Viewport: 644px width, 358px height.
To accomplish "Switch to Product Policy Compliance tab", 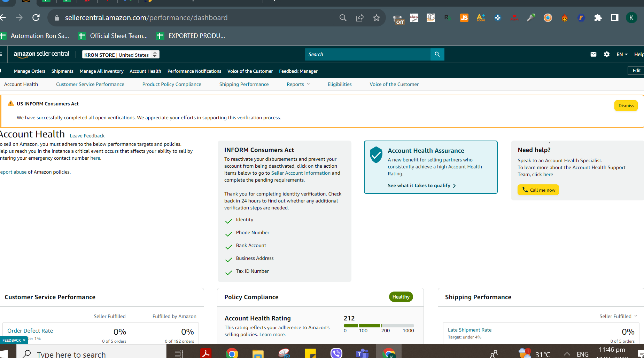I will [x=172, y=84].
